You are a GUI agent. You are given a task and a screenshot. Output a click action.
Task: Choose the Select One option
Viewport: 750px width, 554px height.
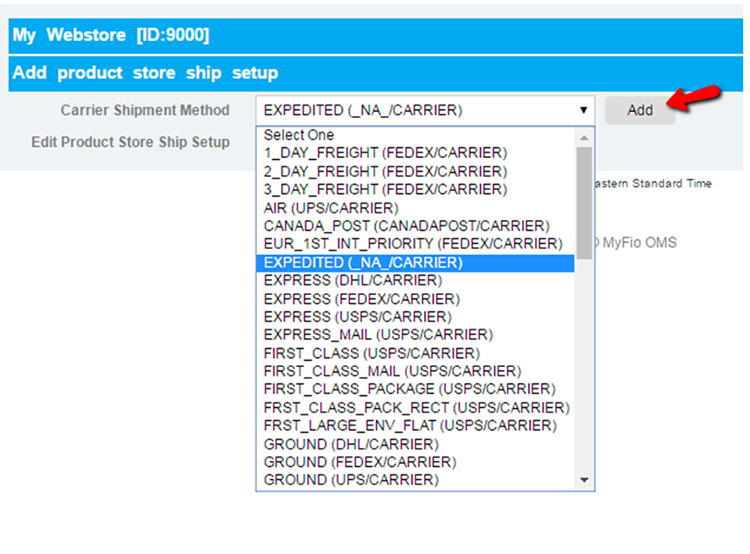(415, 135)
